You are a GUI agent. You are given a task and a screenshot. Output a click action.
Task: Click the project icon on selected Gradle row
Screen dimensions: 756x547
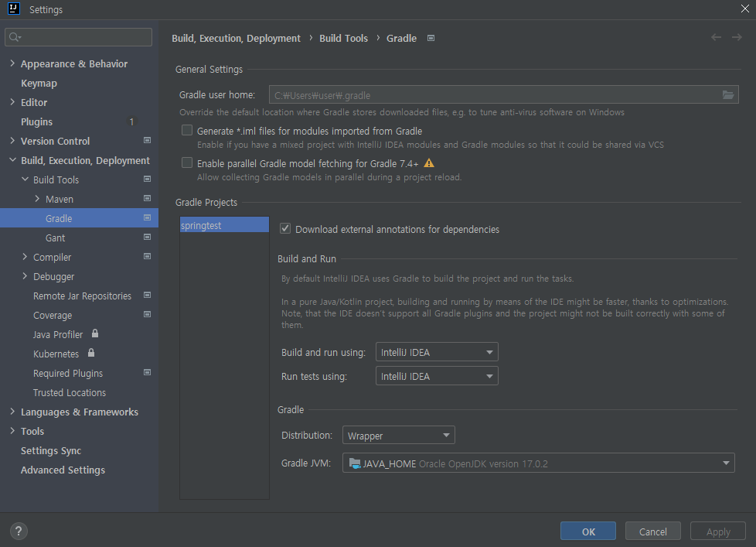tap(148, 217)
